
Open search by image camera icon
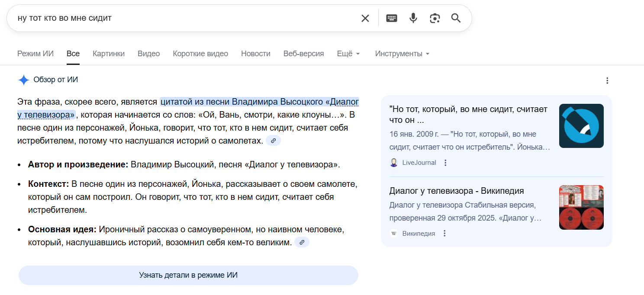click(x=435, y=18)
